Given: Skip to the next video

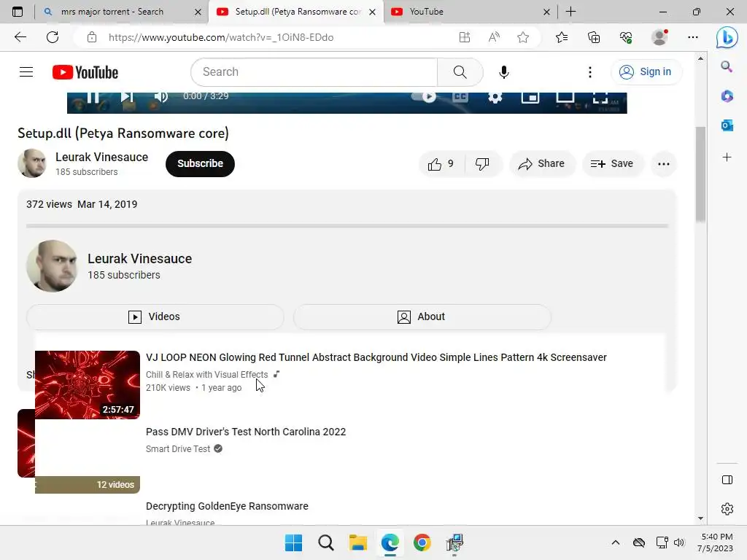Looking at the screenshot, I should point(127,97).
